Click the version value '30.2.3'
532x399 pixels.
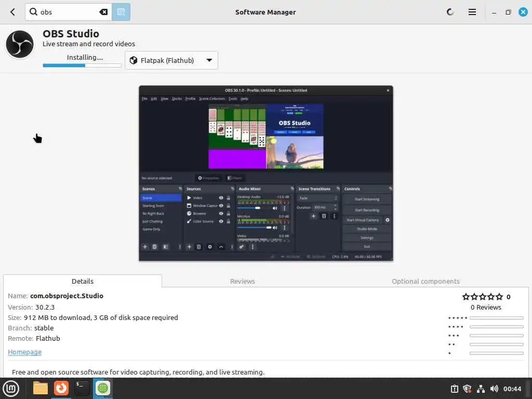coord(45,307)
